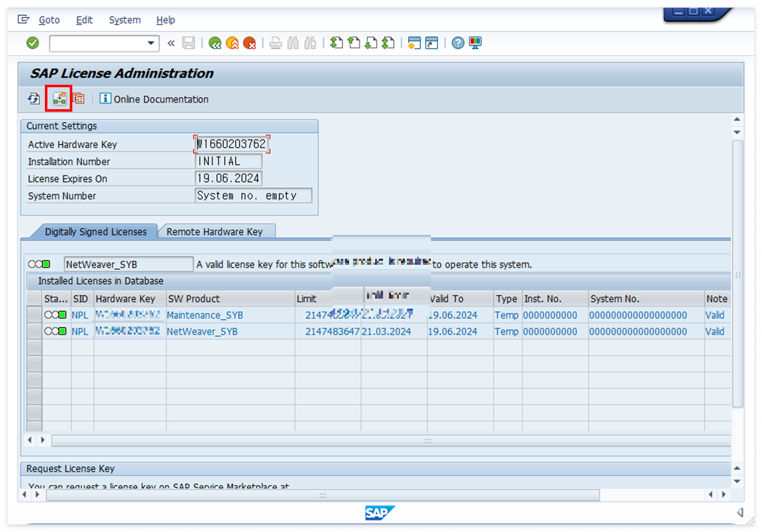Open the command field dropdown arrow

(151, 43)
